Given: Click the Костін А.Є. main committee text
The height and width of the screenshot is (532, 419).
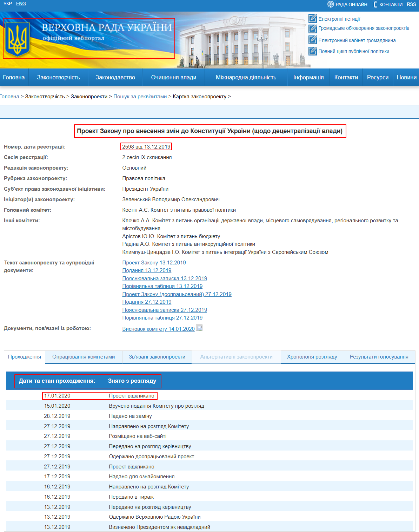Looking at the screenshot, I should 179,210.
